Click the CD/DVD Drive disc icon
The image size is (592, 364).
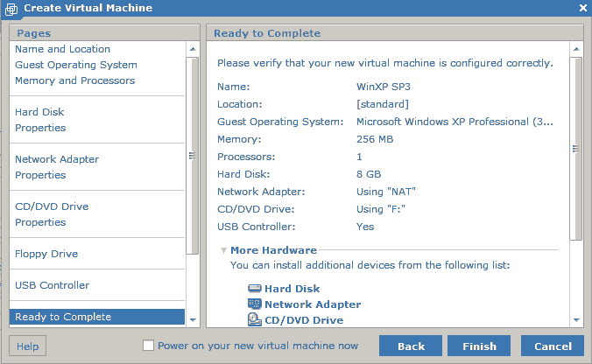255,319
